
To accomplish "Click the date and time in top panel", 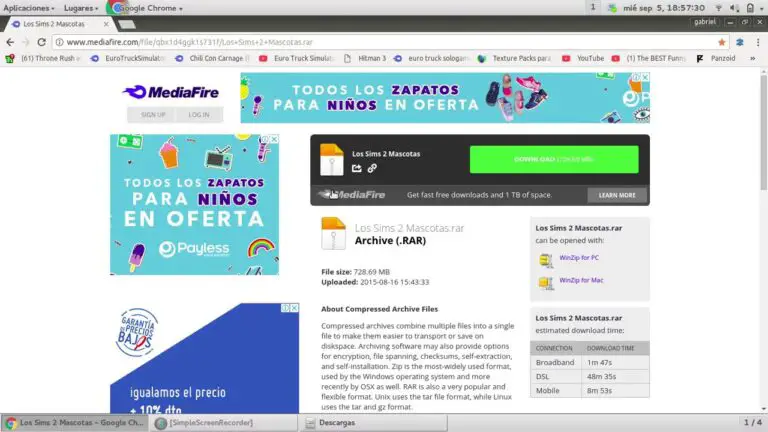I will (x=664, y=8).
